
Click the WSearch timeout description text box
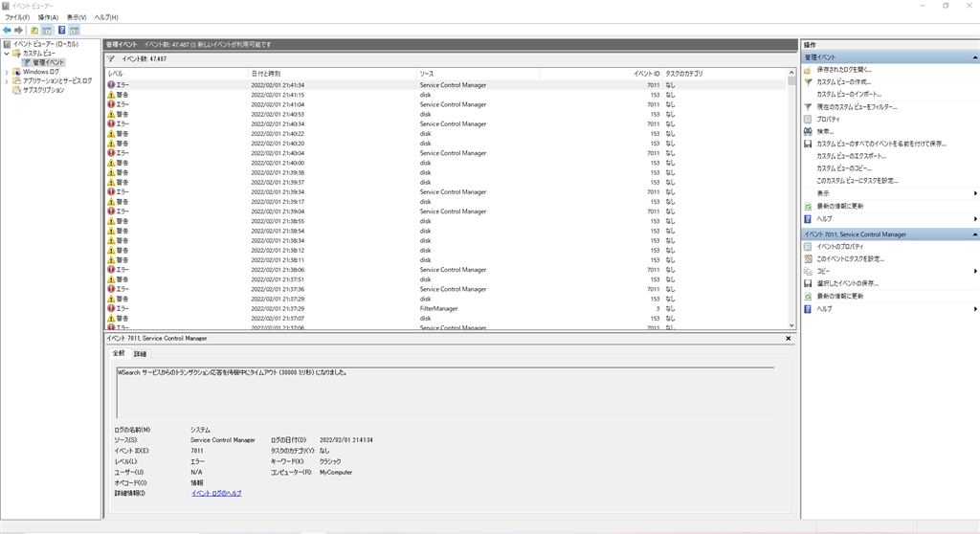coord(445,392)
